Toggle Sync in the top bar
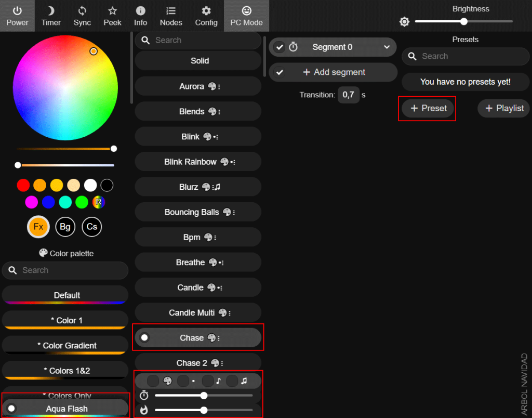The image size is (532, 418). point(82,16)
